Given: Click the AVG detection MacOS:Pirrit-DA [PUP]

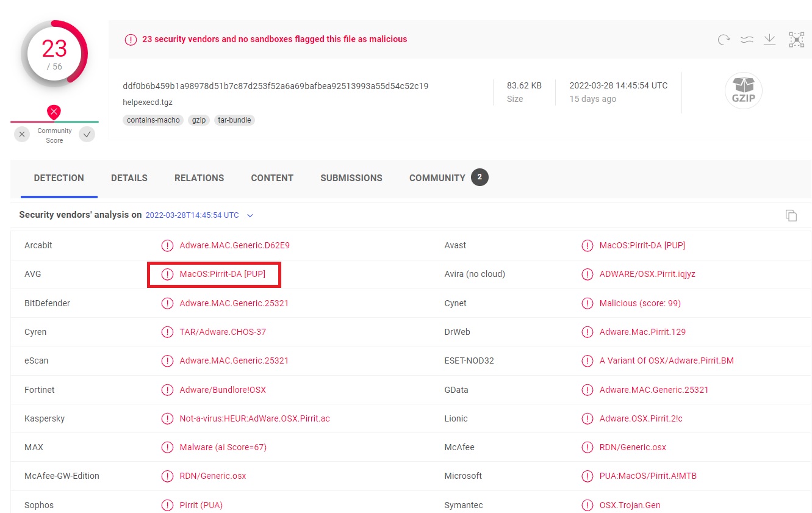Looking at the screenshot, I should pos(223,274).
